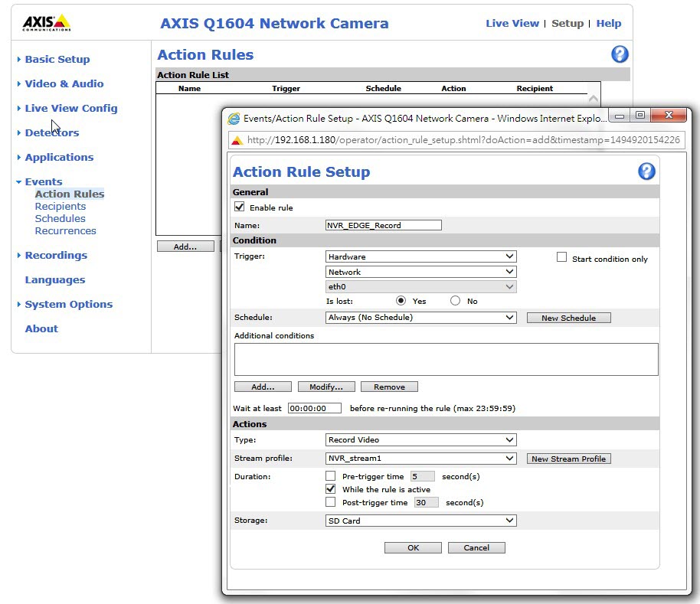Click the AXIS Communications logo
This screenshot has height=604, width=700.
47,22
